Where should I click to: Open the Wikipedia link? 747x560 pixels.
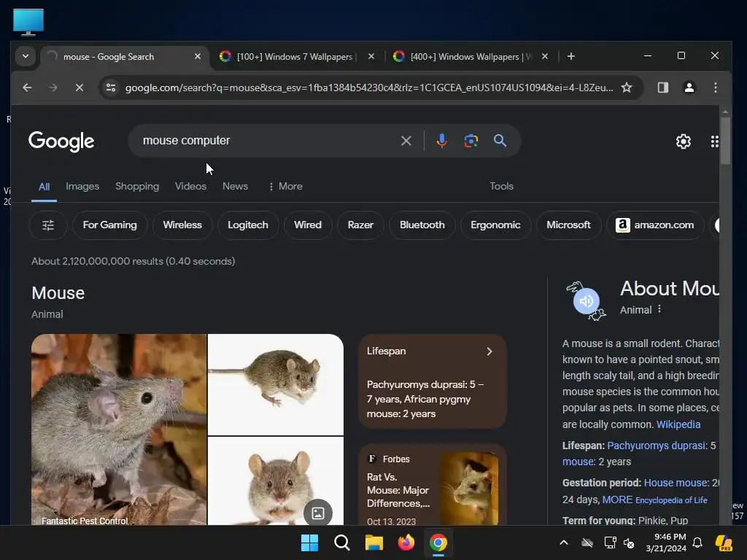click(x=678, y=424)
